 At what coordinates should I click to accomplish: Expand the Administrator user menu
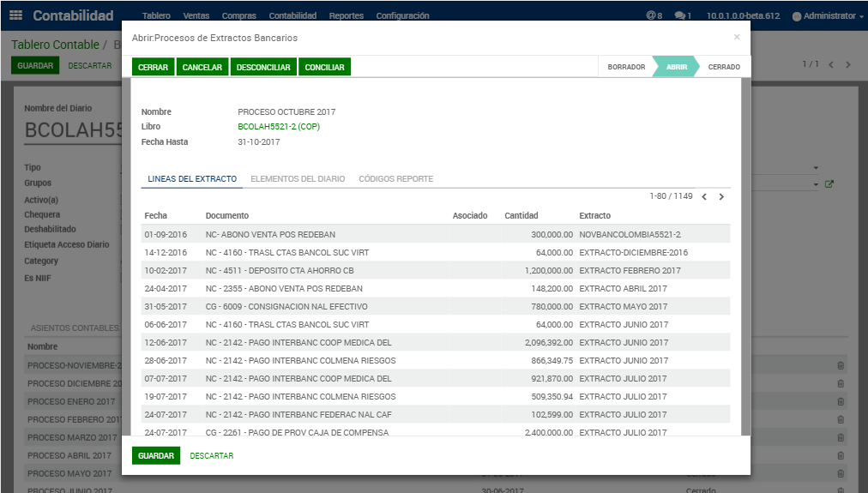(x=828, y=15)
